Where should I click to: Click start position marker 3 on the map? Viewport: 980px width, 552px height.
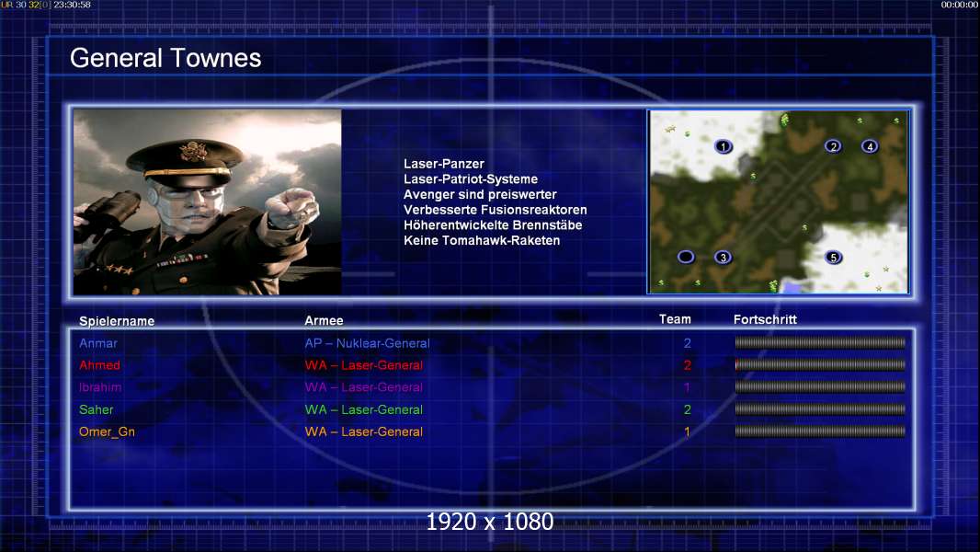pyautogui.click(x=724, y=257)
